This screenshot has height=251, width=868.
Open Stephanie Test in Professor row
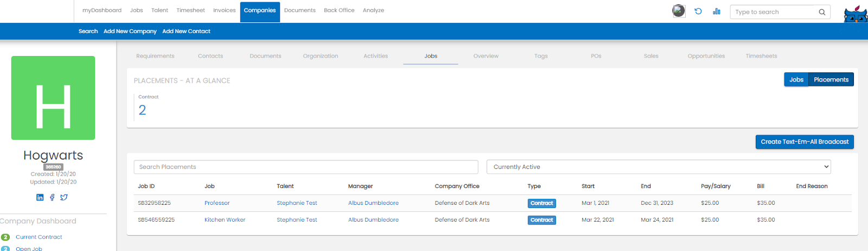(x=297, y=203)
